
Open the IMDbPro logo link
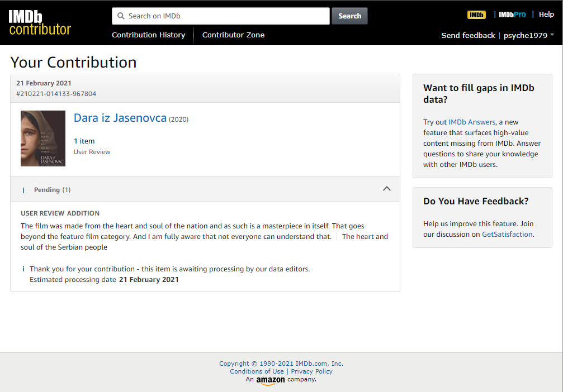512,15
